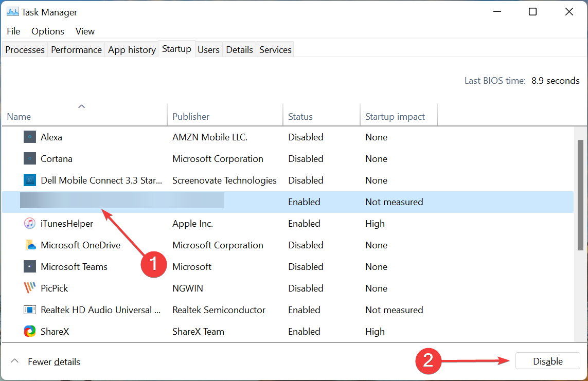Screen dimensions: 588x381
Task: Close the Task Manager window
Action: (569, 12)
